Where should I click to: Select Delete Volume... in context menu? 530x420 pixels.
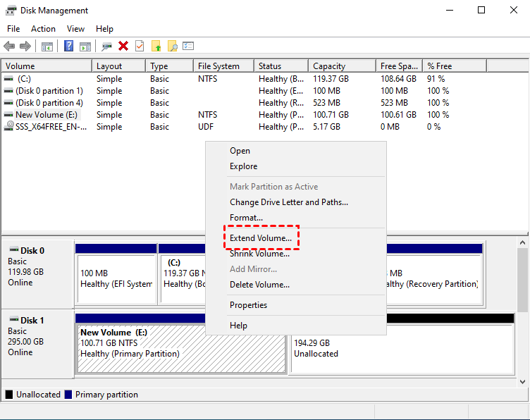click(x=296, y=285)
